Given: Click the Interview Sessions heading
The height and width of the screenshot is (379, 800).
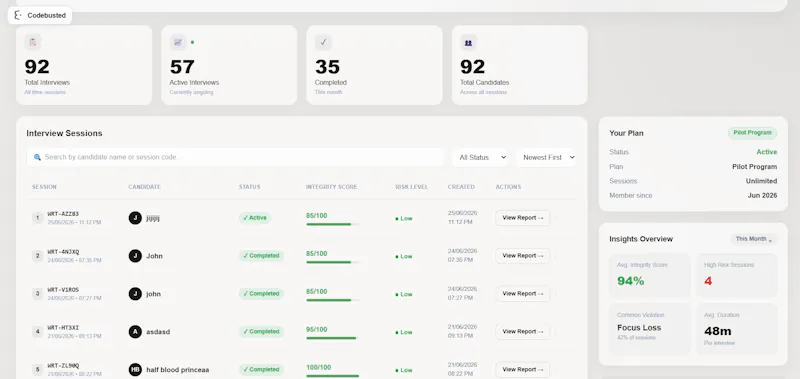Looking at the screenshot, I should 64,133.
